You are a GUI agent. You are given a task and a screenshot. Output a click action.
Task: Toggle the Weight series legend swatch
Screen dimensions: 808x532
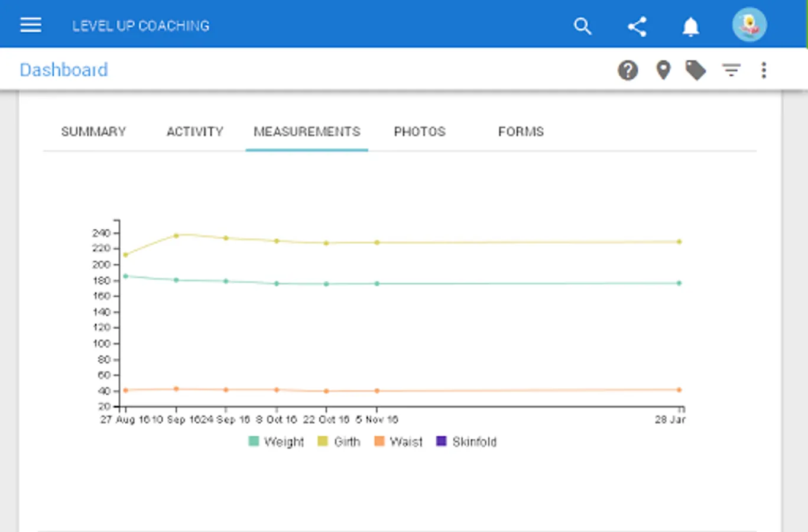pyautogui.click(x=254, y=441)
